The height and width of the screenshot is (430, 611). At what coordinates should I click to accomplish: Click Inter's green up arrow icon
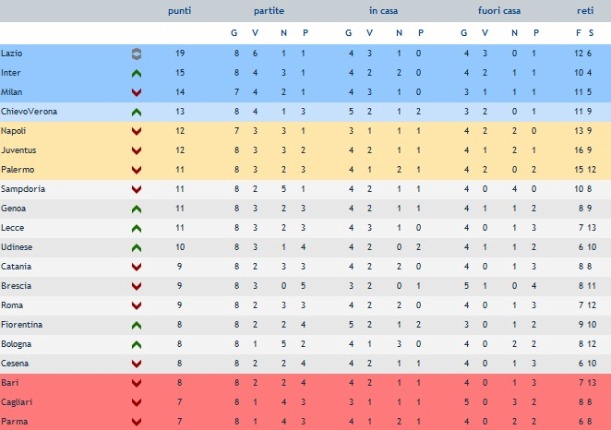[x=136, y=73]
